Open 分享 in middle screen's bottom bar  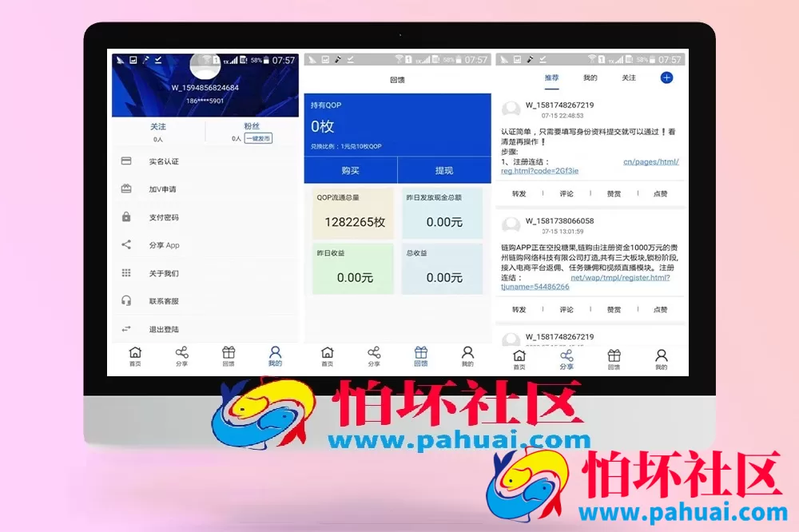(x=374, y=356)
